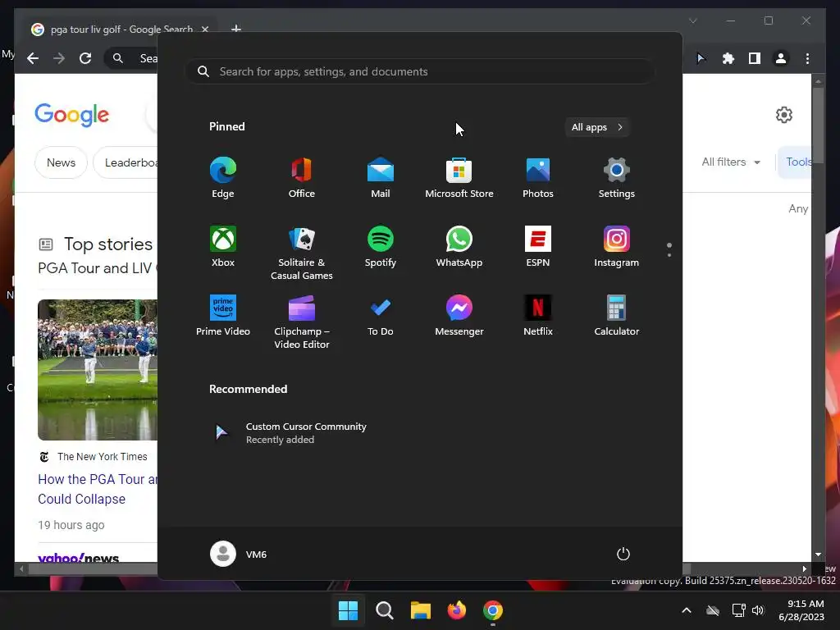Image resolution: width=840 pixels, height=630 pixels.
Task: Open Messenger
Action: pyautogui.click(x=459, y=316)
